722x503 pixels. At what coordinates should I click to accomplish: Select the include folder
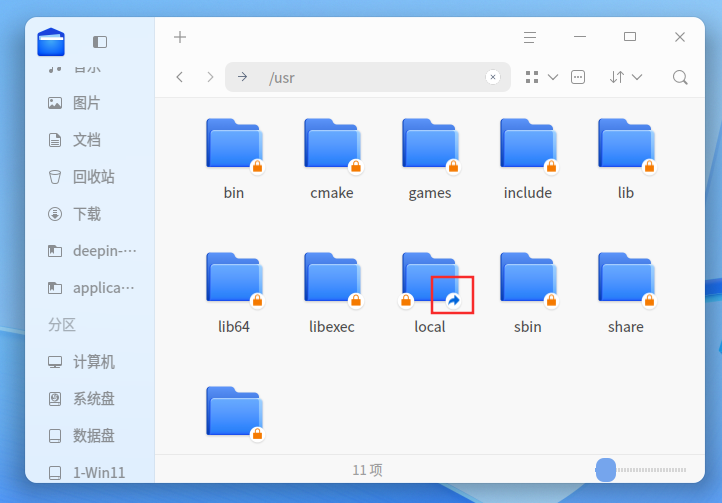(x=528, y=159)
